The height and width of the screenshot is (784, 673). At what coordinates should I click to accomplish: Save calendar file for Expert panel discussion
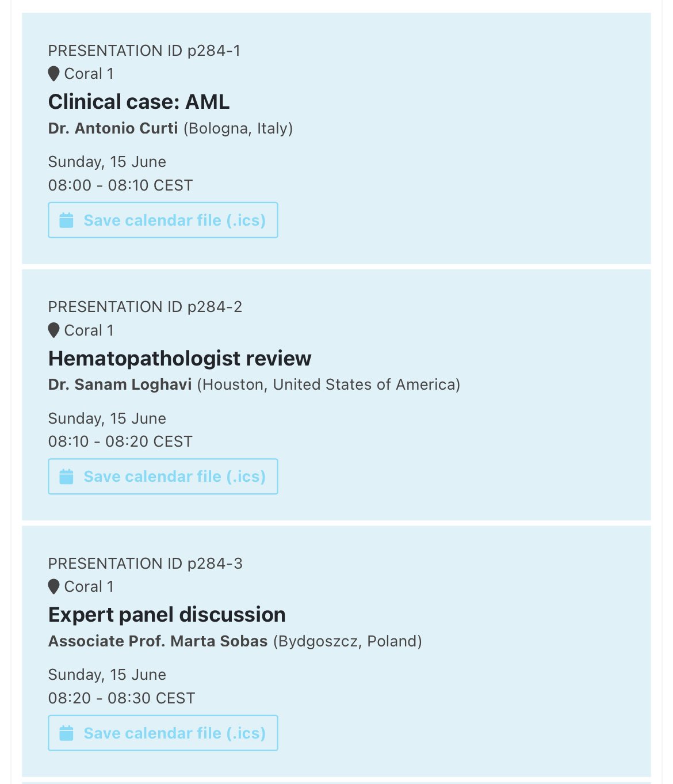[163, 733]
